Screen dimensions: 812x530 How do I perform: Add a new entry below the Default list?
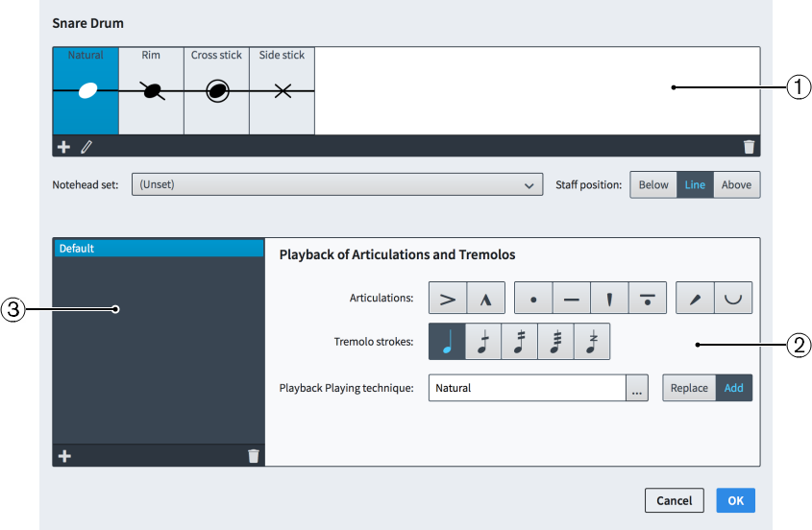[x=64, y=456]
